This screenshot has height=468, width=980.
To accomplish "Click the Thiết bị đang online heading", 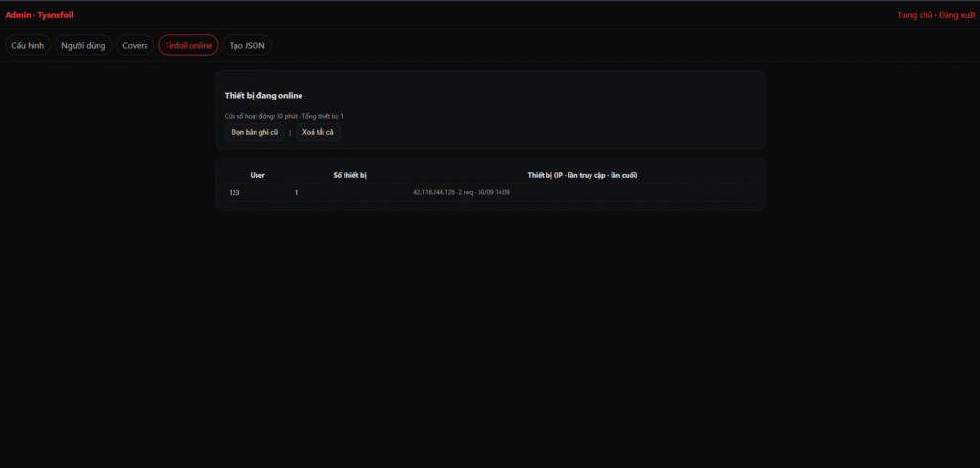I will point(263,96).
